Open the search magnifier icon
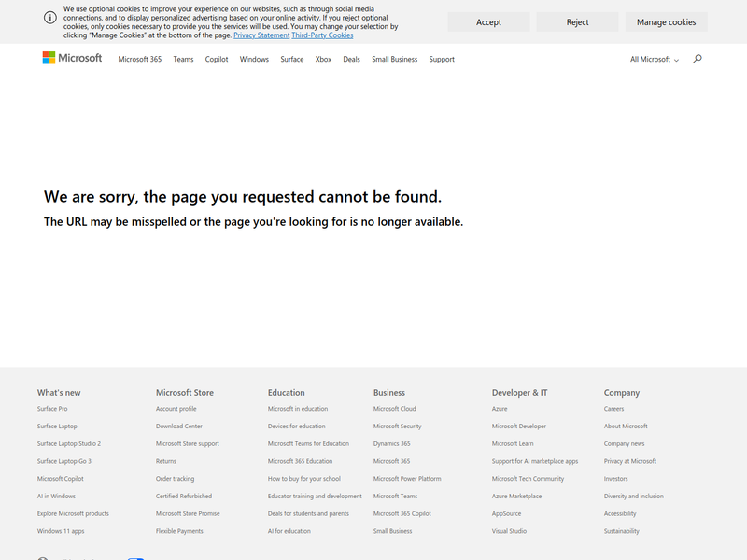The image size is (747, 560). (x=697, y=59)
